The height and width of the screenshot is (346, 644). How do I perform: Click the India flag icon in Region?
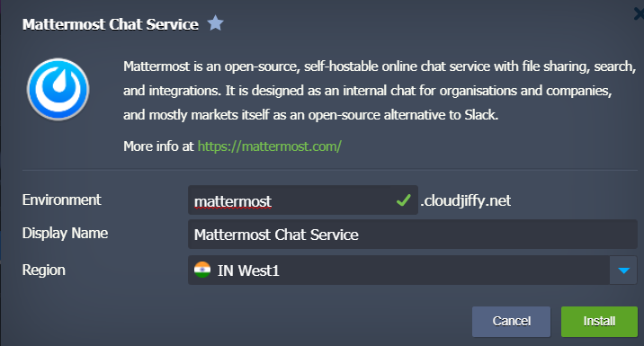pos(202,271)
